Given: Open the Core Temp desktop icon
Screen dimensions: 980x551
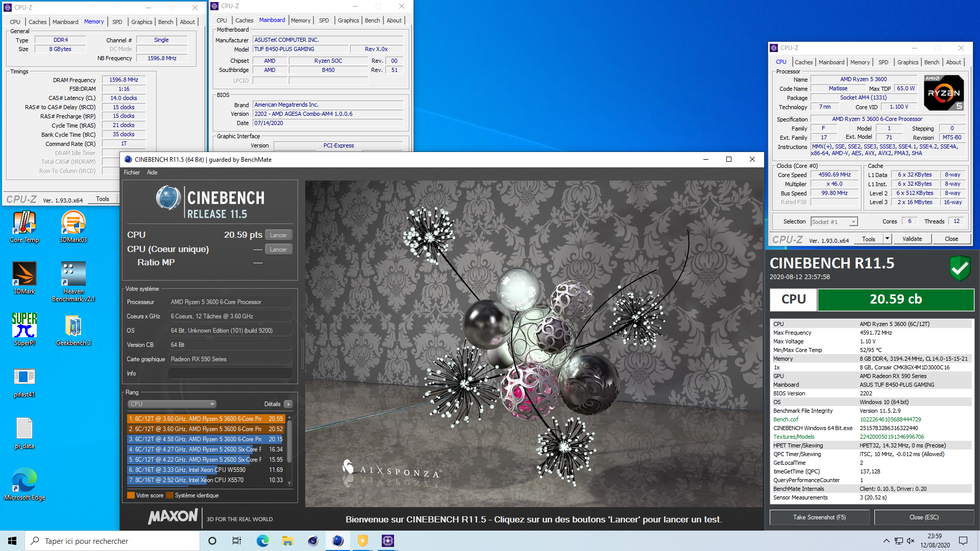Looking at the screenshot, I should tap(24, 227).
